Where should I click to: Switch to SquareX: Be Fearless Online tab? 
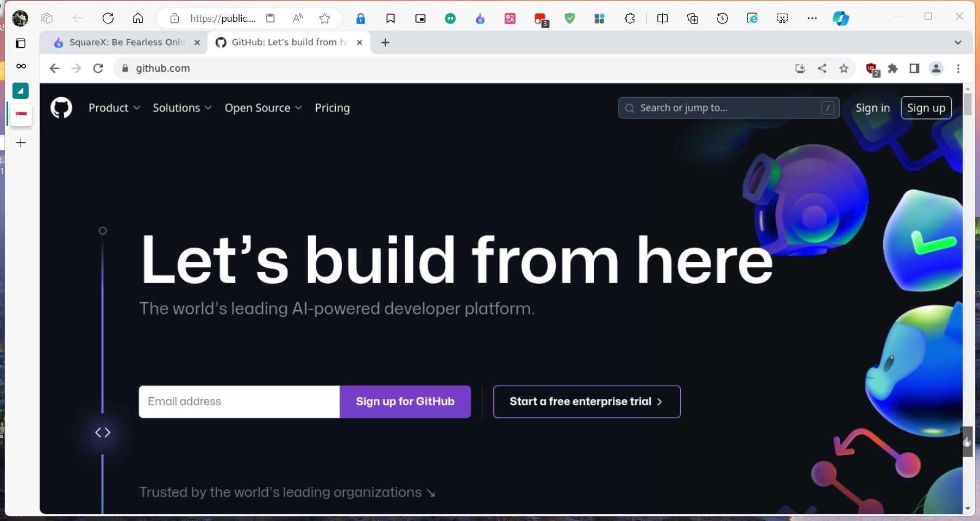127,42
